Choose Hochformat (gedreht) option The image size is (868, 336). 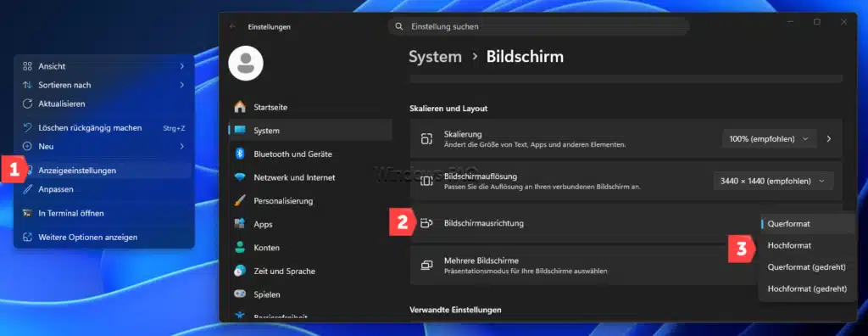pos(807,288)
